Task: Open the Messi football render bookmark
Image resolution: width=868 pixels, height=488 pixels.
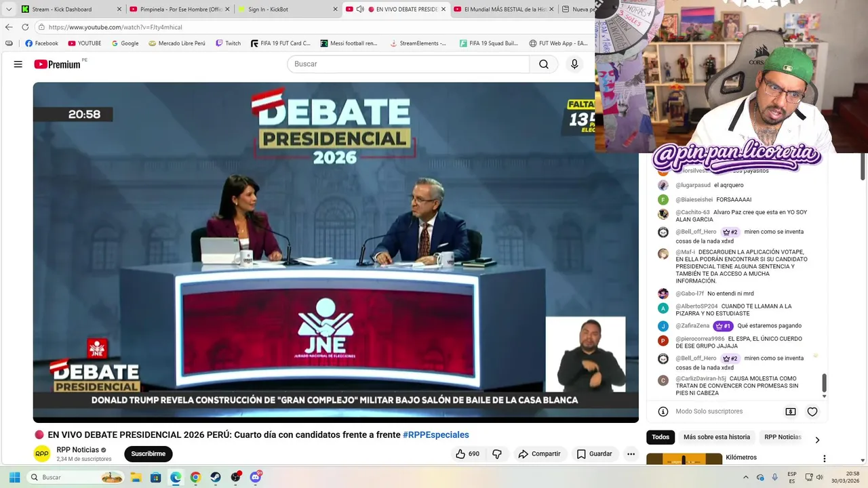Action: pos(349,43)
